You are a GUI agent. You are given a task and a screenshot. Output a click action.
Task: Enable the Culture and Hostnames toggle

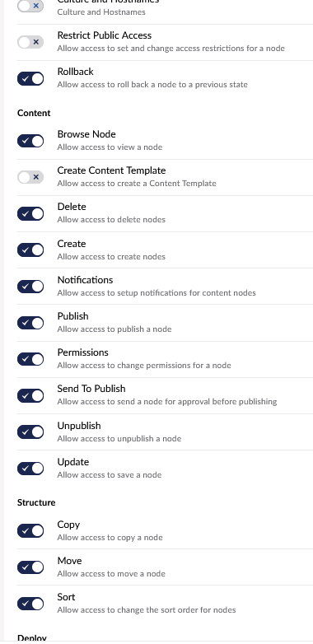coord(30,6)
